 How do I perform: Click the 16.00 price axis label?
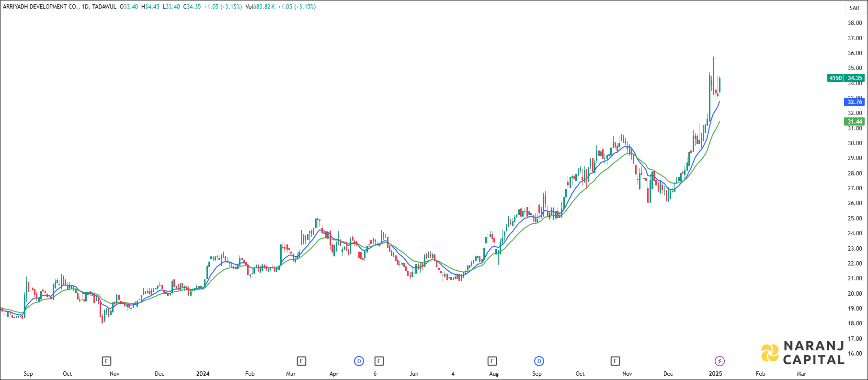coord(855,354)
